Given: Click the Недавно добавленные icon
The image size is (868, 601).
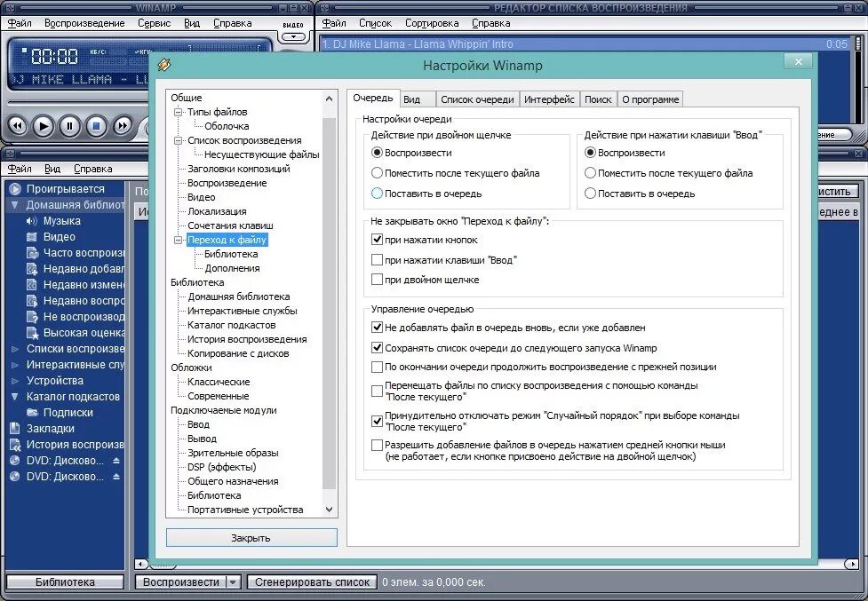Looking at the screenshot, I should (x=32, y=269).
